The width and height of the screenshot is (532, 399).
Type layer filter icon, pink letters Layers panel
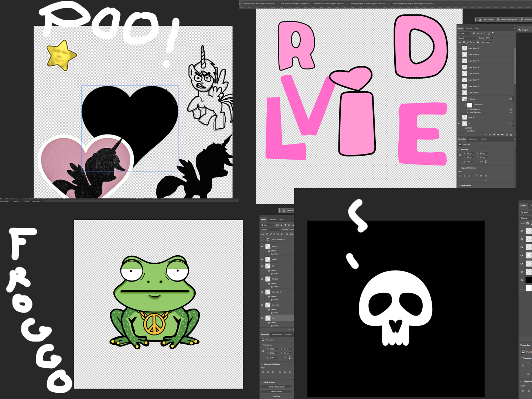pyautogui.click(x=482, y=34)
